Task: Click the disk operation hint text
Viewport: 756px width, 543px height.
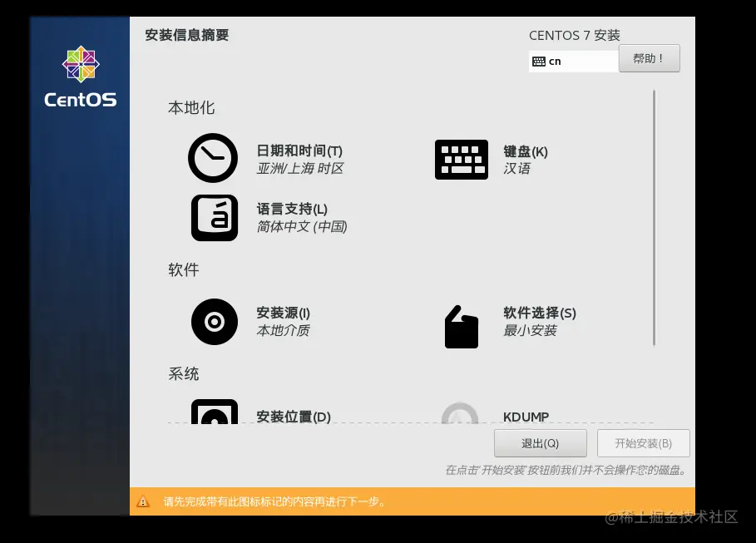Action: [x=566, y=470]
